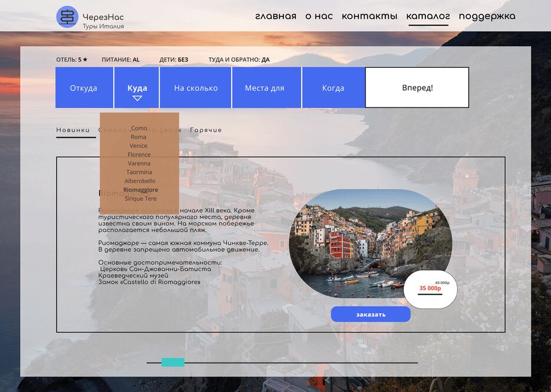This screenshot has width=551, height=392.
Task: Open the поддержка nav link
Action: [487, 17]
